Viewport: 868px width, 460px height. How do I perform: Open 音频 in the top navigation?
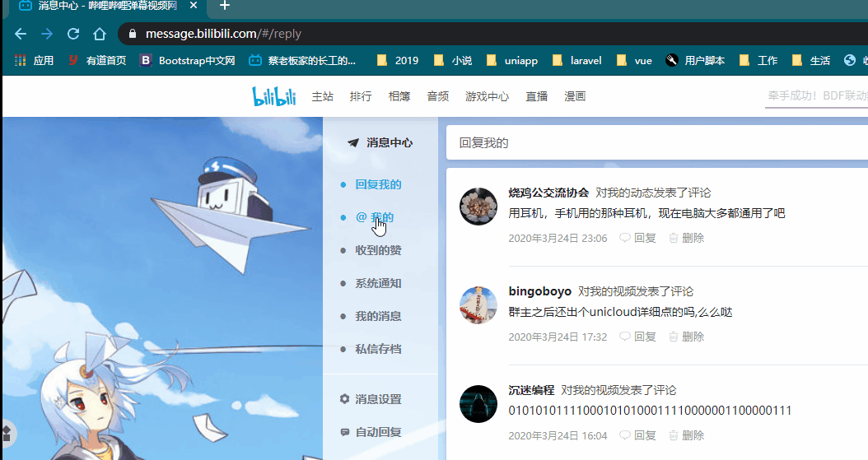point(438,96)
